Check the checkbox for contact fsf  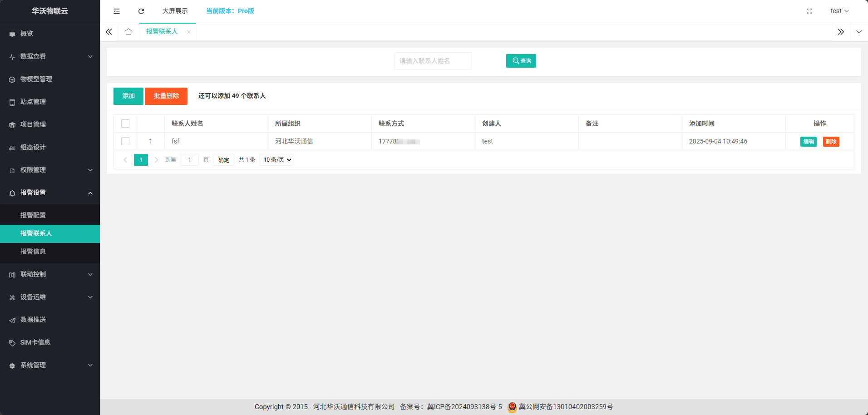coord(125,141)
